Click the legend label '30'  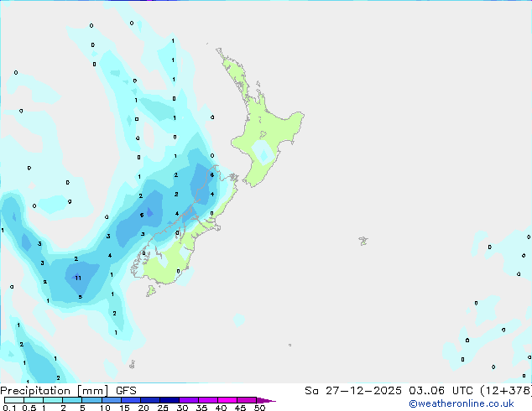(182, 408)
